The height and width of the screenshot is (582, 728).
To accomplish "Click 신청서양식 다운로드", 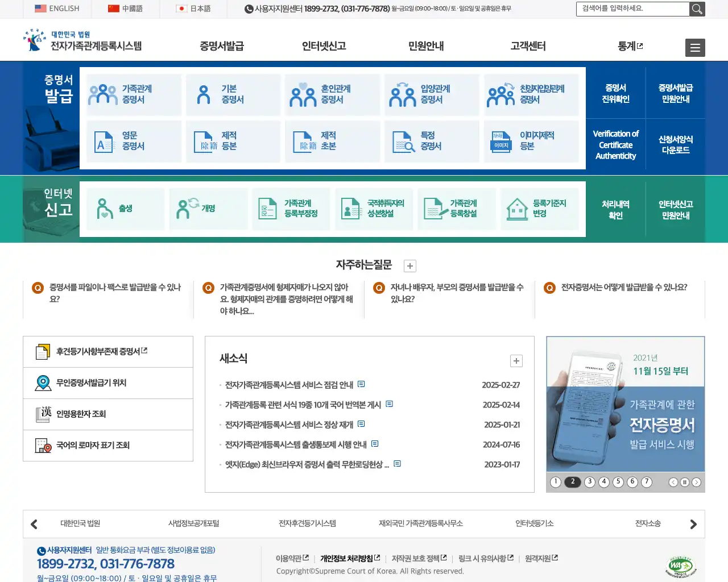I will coord(676,145).
